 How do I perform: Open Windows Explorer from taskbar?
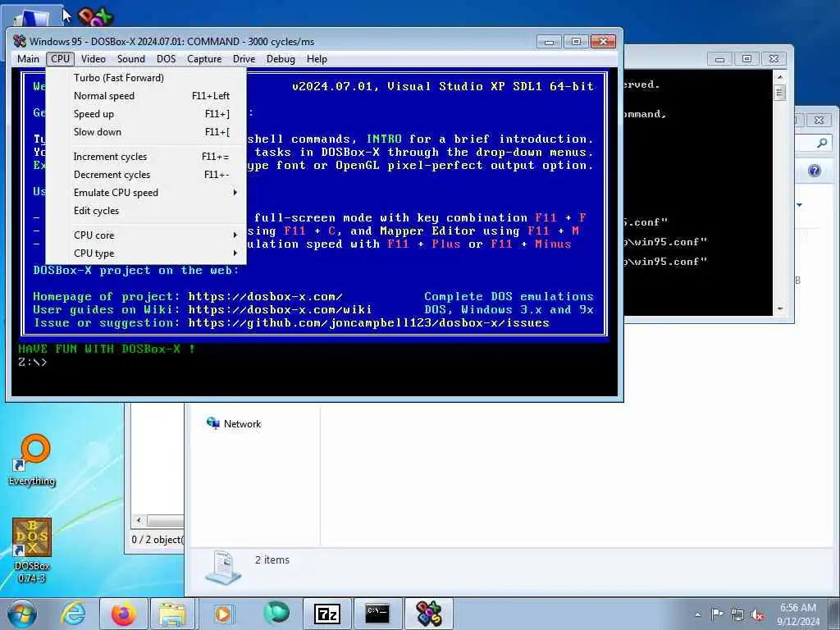(172, 614)
